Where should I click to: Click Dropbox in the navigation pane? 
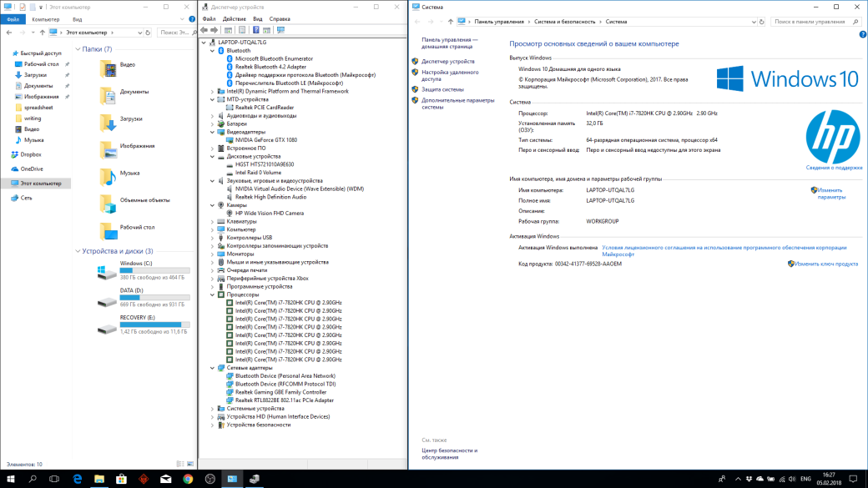point(31,154)
